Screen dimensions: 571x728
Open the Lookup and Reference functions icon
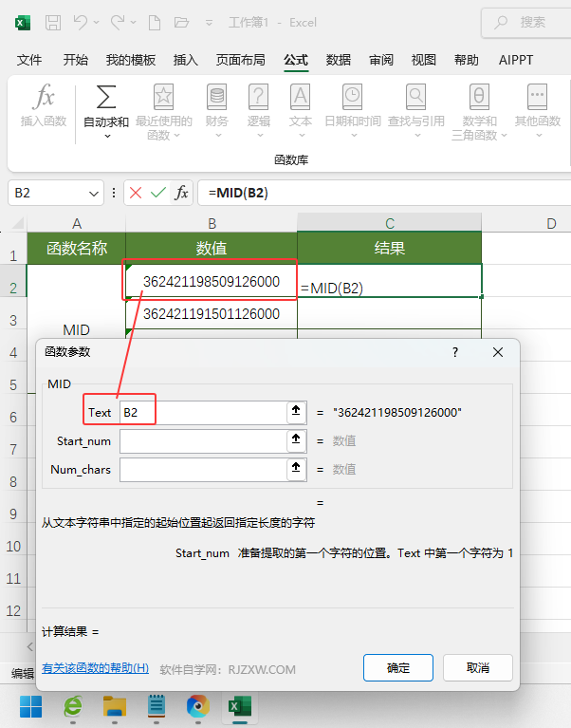pos(416,97)
